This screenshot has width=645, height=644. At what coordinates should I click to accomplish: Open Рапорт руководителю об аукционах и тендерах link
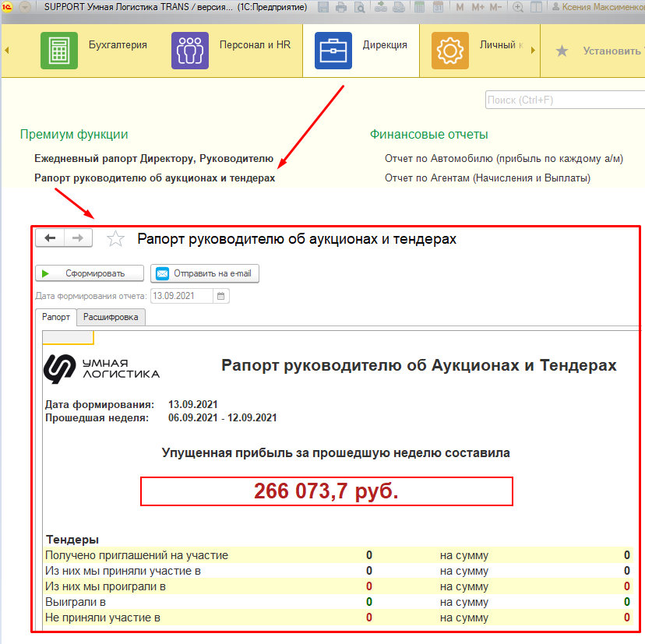[x=155, y=178]
